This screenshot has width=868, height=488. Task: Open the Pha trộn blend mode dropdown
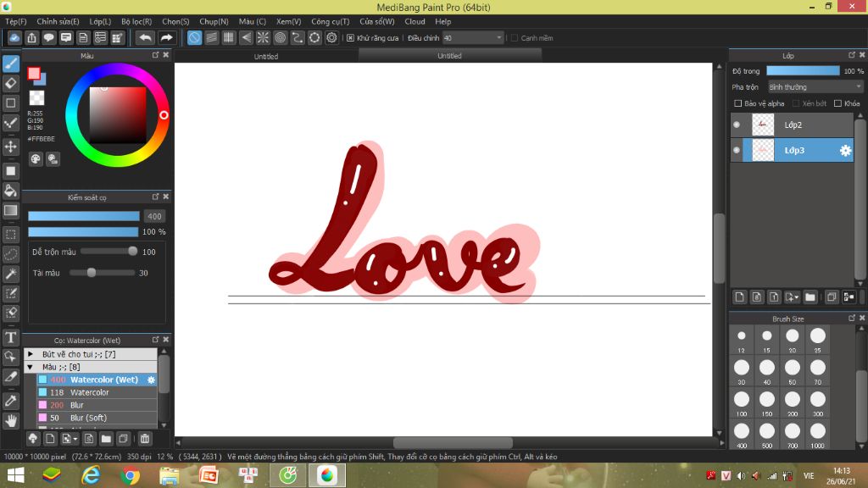[815, 87]
